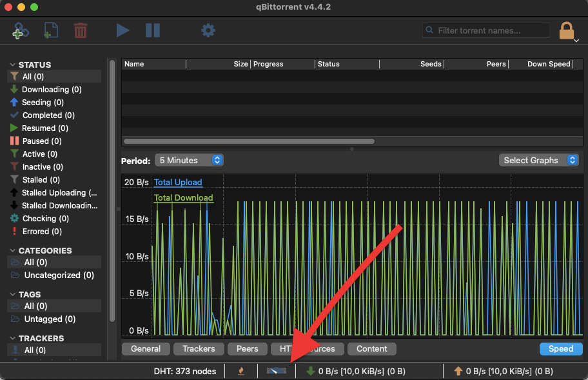The image size is (588, 380).
Task: Open Preferences via the gear icon
Action: click(208, 30)
